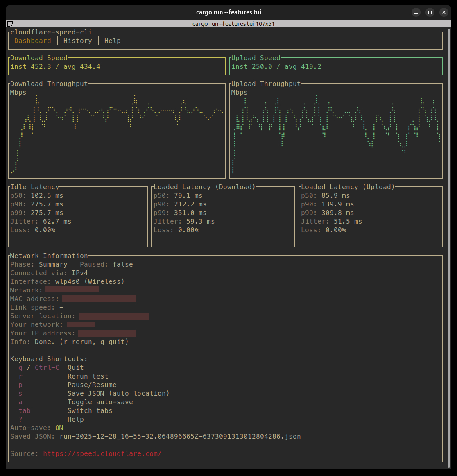
Task: Click the Paused false indicator
Action: [123, 264]
